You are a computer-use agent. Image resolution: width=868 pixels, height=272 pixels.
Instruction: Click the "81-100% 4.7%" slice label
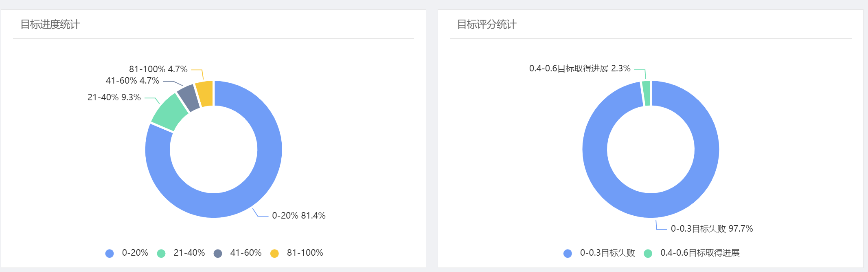coord(158,69)
